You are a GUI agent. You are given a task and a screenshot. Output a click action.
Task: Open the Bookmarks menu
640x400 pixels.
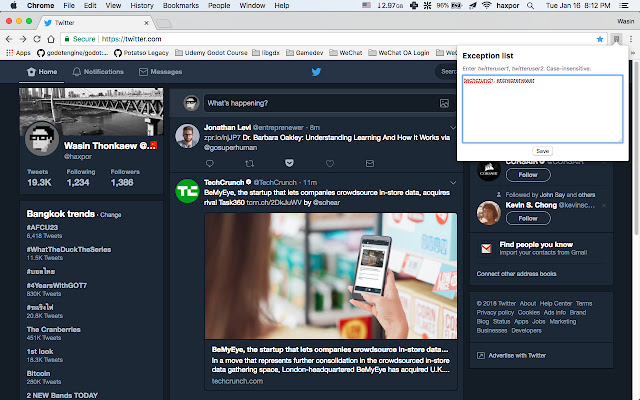181,5
